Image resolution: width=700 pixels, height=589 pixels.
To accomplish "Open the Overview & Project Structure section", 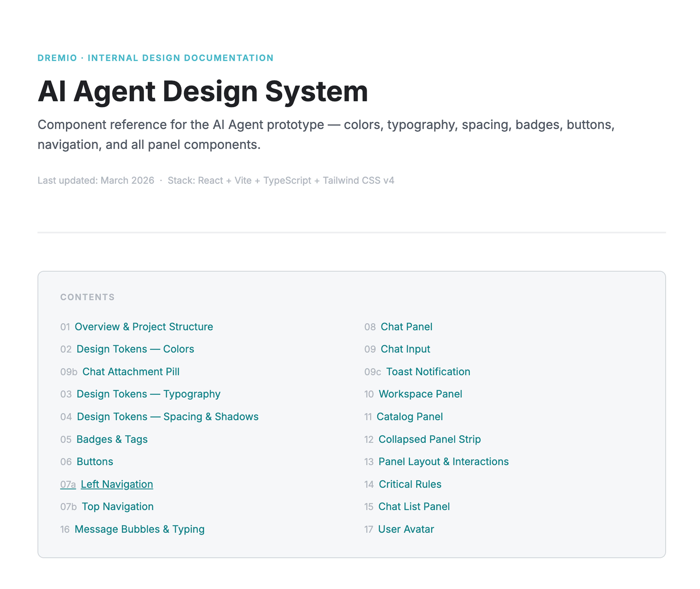I will point(144,327).
